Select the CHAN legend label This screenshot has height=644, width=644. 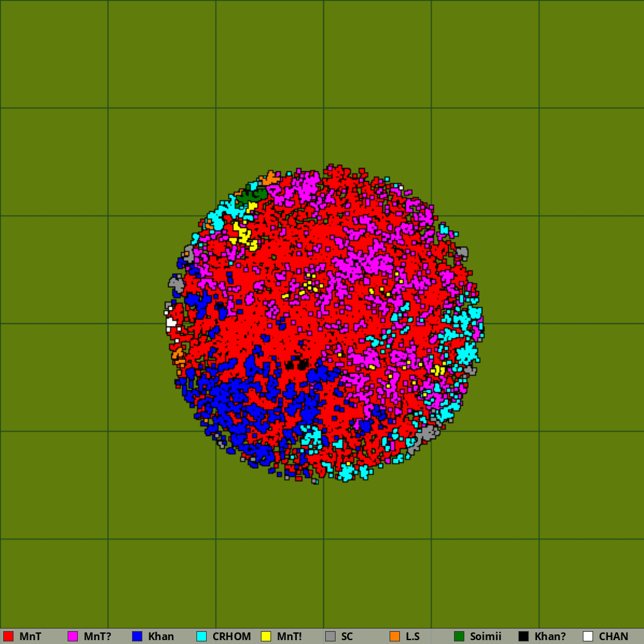coord(614,637)
